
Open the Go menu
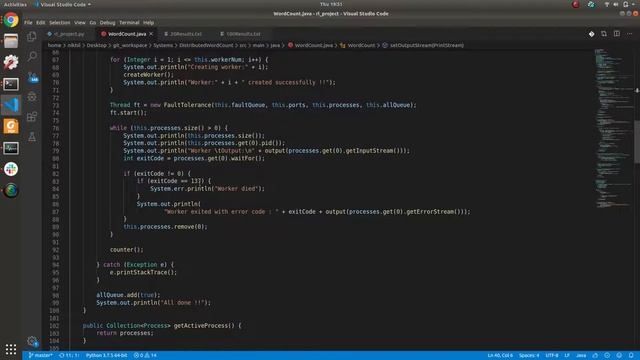93,23
